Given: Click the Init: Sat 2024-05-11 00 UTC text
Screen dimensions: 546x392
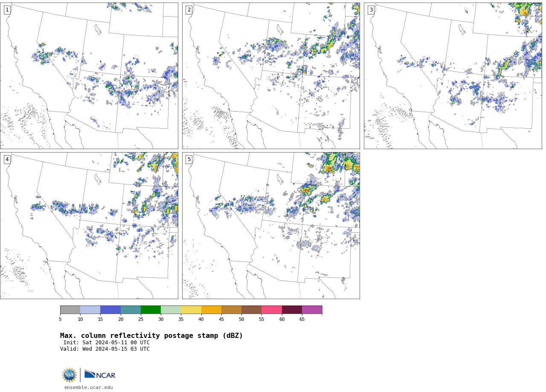Looking at the screenshot, I should click(107, 343).
